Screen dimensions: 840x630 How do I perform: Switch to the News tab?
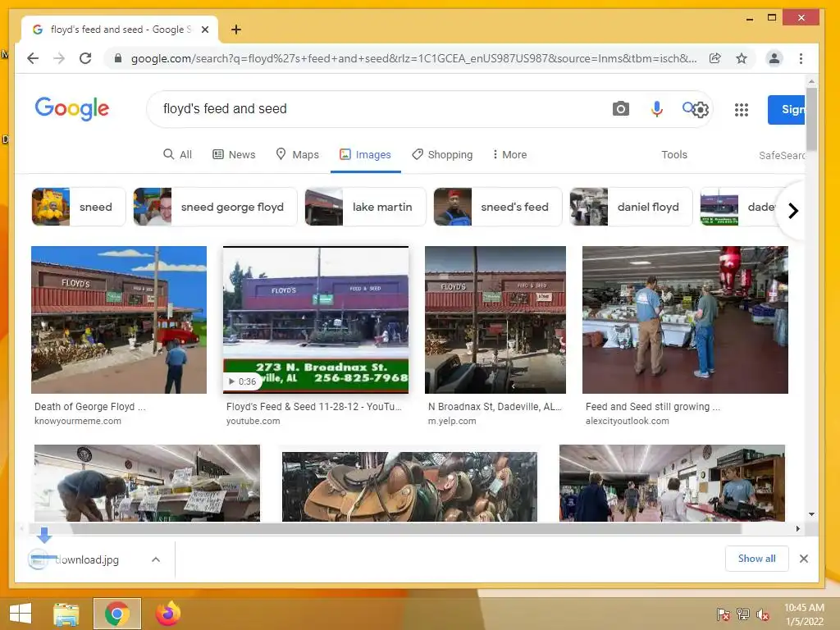click(234, 155)
